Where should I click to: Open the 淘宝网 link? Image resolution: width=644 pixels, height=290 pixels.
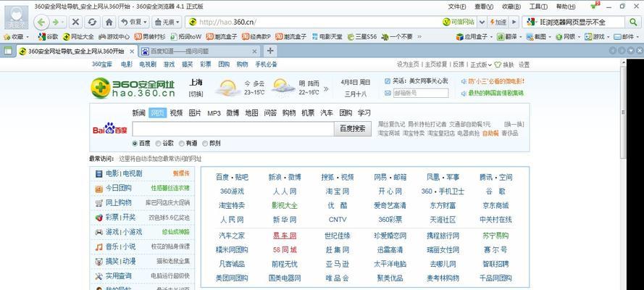click(x=338, y=191)
